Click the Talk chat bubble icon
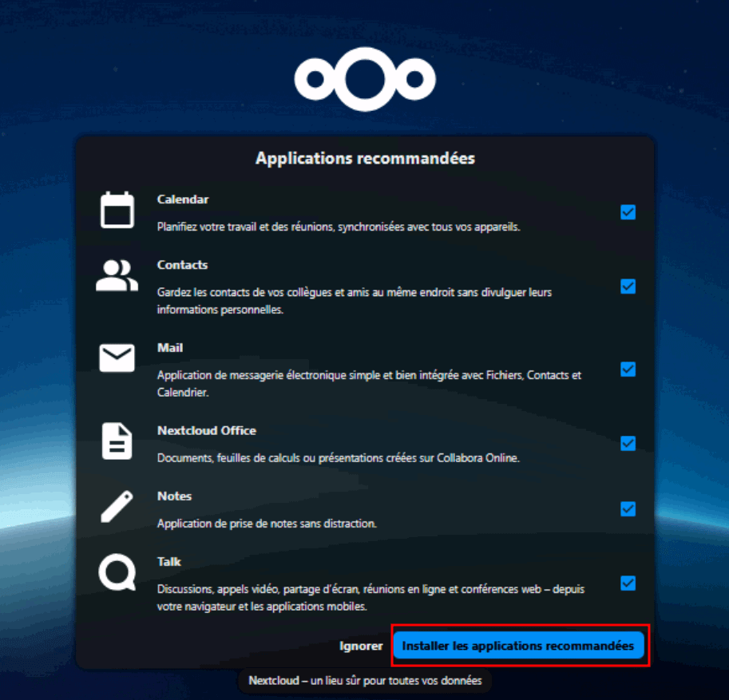Screen dimensions: 729x700 [x=117, y=572]
